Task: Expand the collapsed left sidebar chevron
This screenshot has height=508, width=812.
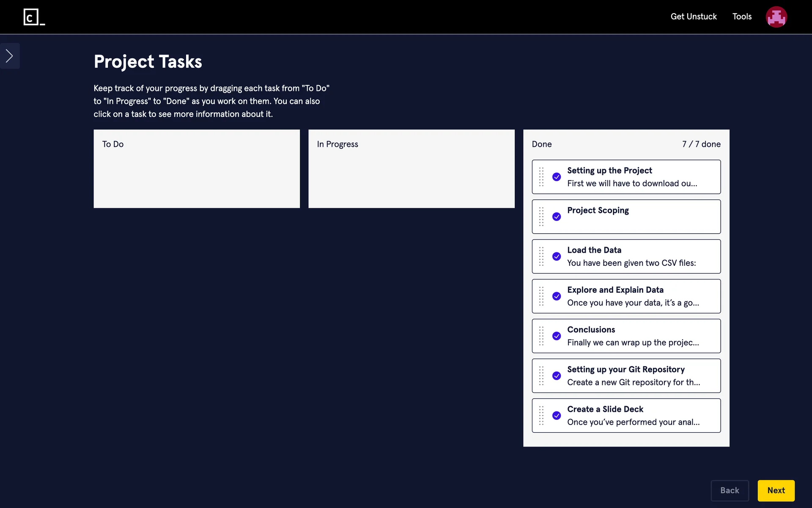Action: (x=10, y=56)
